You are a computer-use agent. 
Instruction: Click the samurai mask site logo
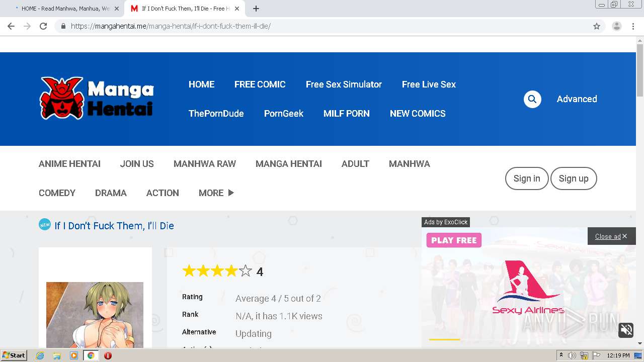coord(97,98)
